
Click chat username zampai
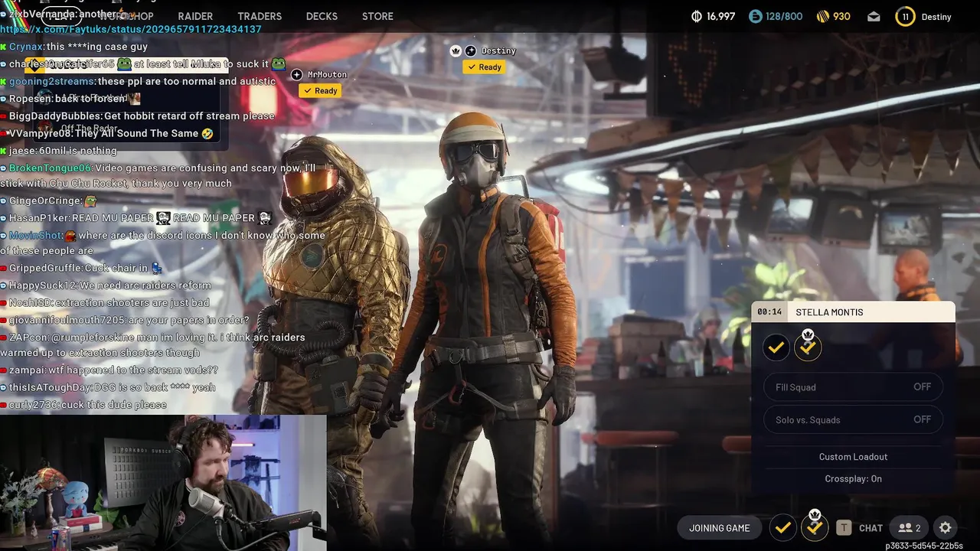27,370
